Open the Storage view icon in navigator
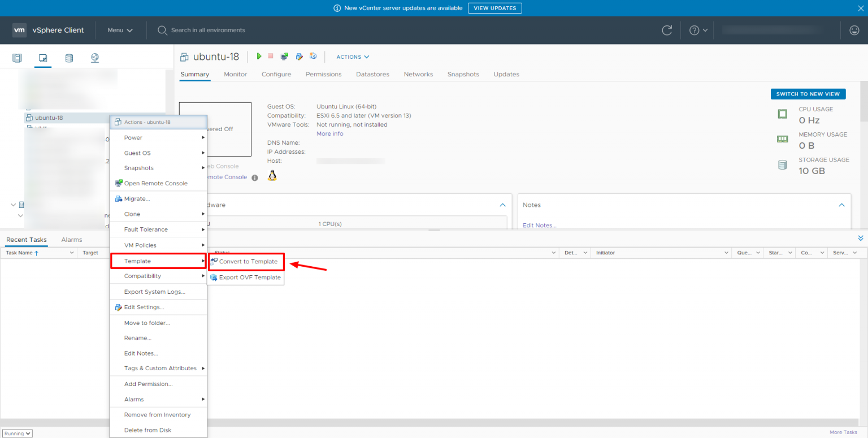This screenshot has width=868, height=438. click(69, 58)
